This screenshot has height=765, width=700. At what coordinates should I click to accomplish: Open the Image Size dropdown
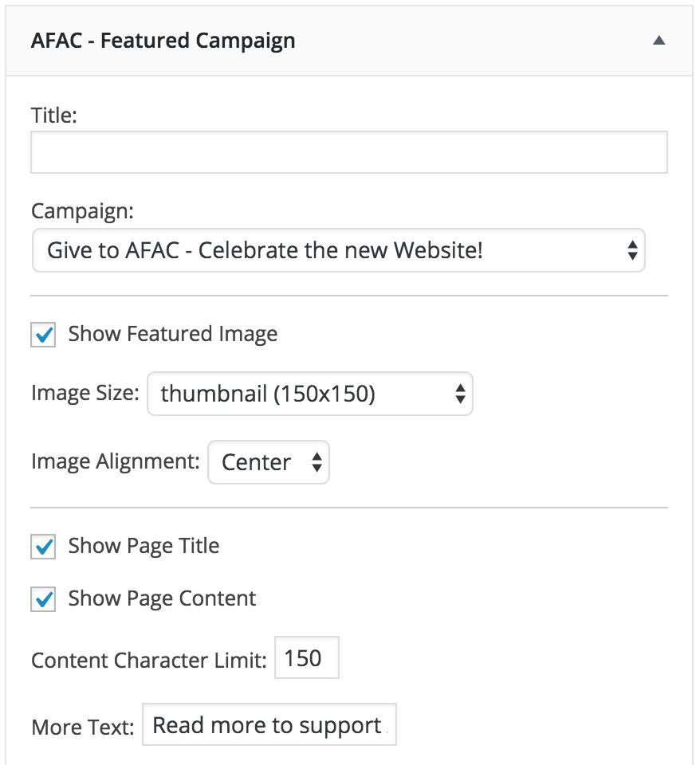(310, 394)
